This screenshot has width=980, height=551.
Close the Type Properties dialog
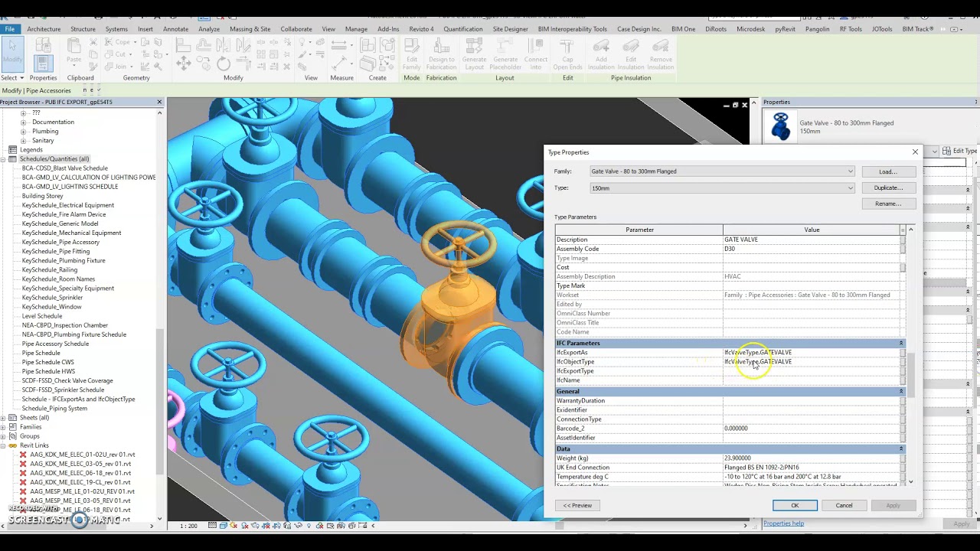tap(914, 152)
